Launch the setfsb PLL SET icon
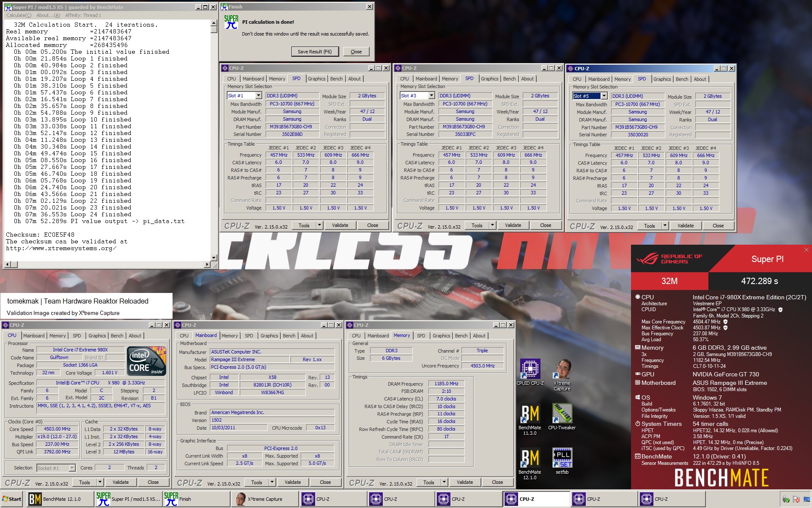 point(562,458)
